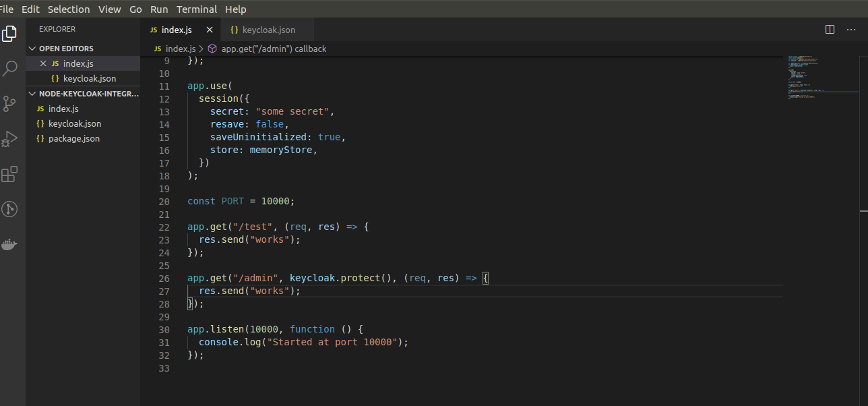This screenshot has width=868, height=406.
Task: Open the Source Control view
Action: [x=9, y=103]
